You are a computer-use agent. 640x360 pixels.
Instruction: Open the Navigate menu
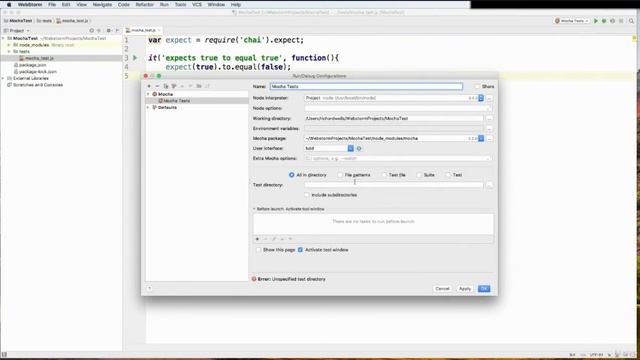click(102, 4)
